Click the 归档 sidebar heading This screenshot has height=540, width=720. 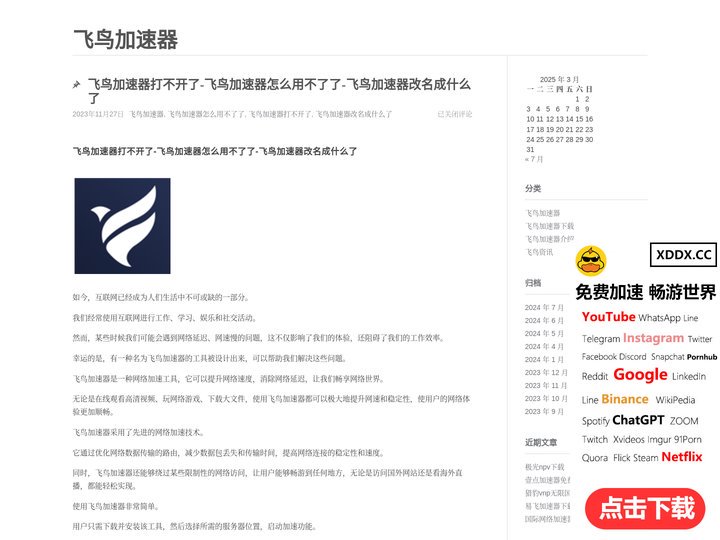(x=533, y=283)
